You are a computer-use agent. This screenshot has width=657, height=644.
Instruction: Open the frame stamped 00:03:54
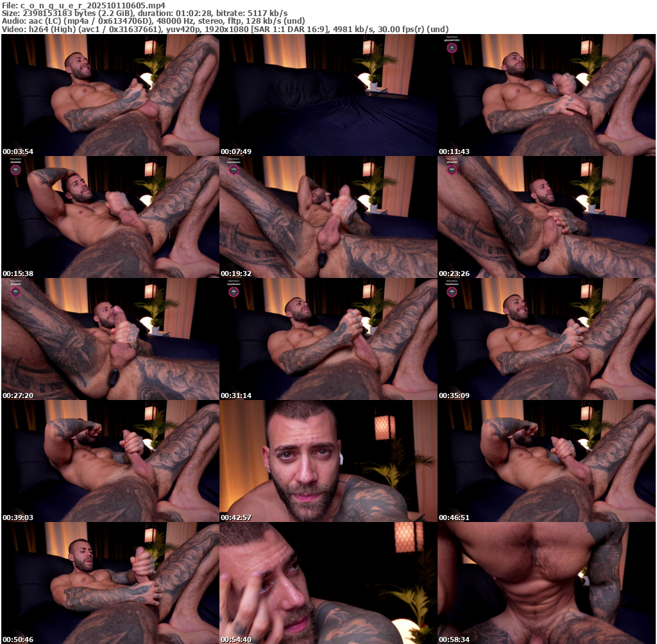(x=110, y=95)
